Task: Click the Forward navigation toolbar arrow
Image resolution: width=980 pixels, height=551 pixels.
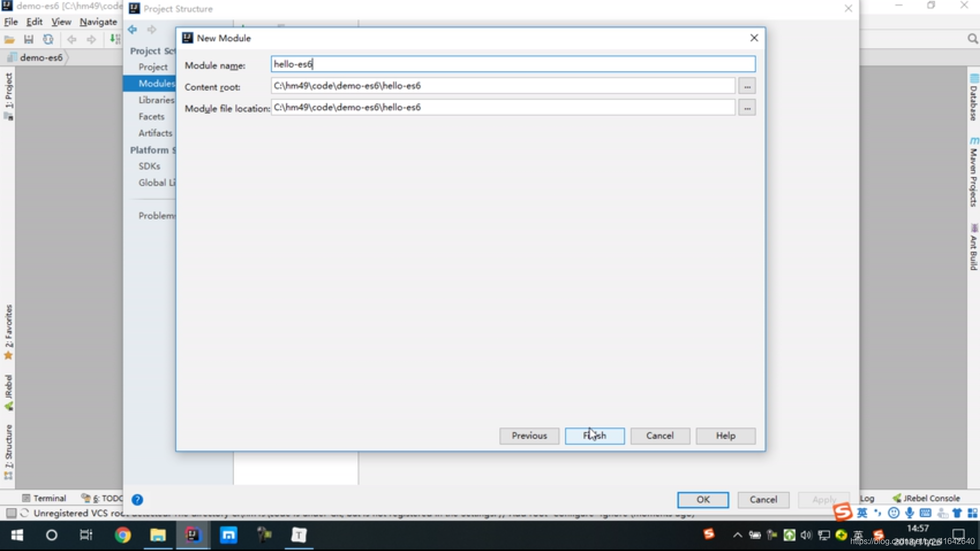Action: point(91,39)
